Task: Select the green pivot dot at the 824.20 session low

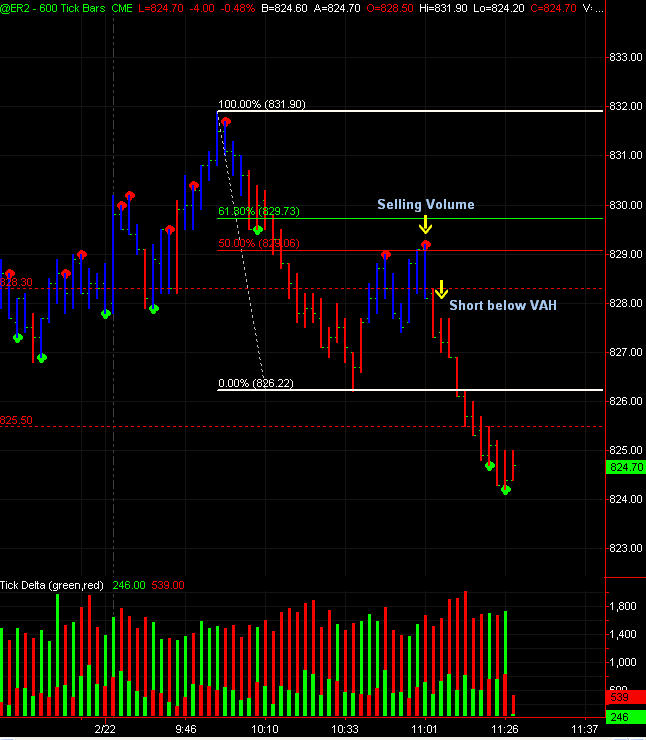Action: pos(506,490)
